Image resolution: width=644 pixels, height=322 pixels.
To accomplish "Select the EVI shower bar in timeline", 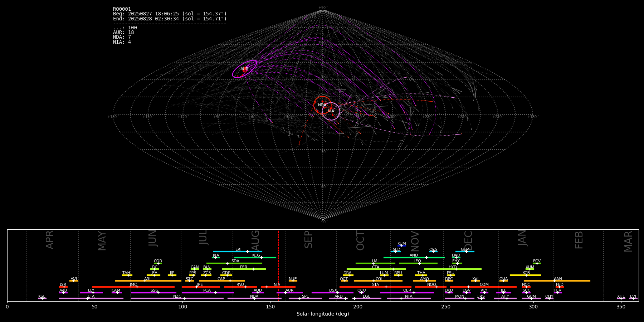I will pos(633,298).
